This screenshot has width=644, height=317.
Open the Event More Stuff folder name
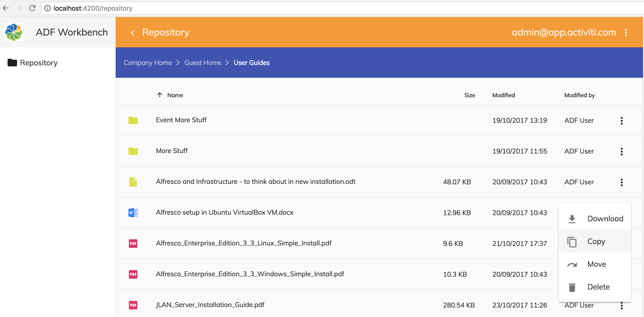tap(181, 120)
